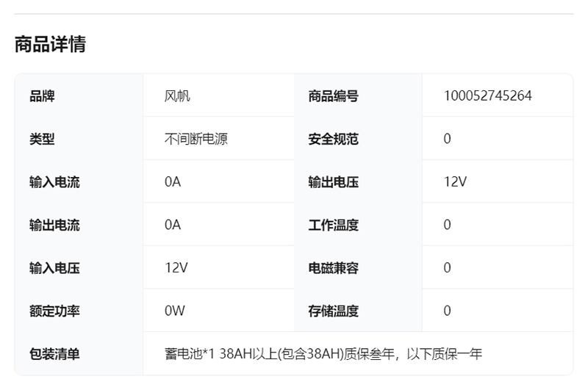Select product number 100052745264
The height and width of the screenshot is (390, 588).
tap(487, 95)
